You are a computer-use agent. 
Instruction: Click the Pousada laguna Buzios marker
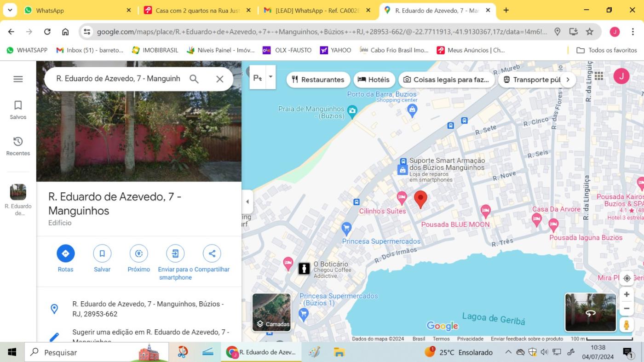(x=553, y=225)
